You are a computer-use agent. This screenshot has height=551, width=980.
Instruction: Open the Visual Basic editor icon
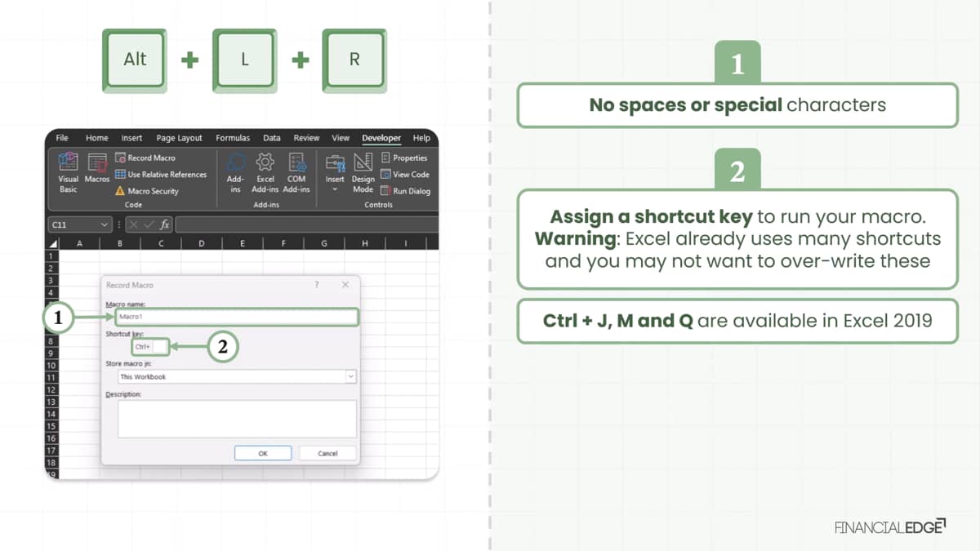pyautogui.click(x=69, y=173)
